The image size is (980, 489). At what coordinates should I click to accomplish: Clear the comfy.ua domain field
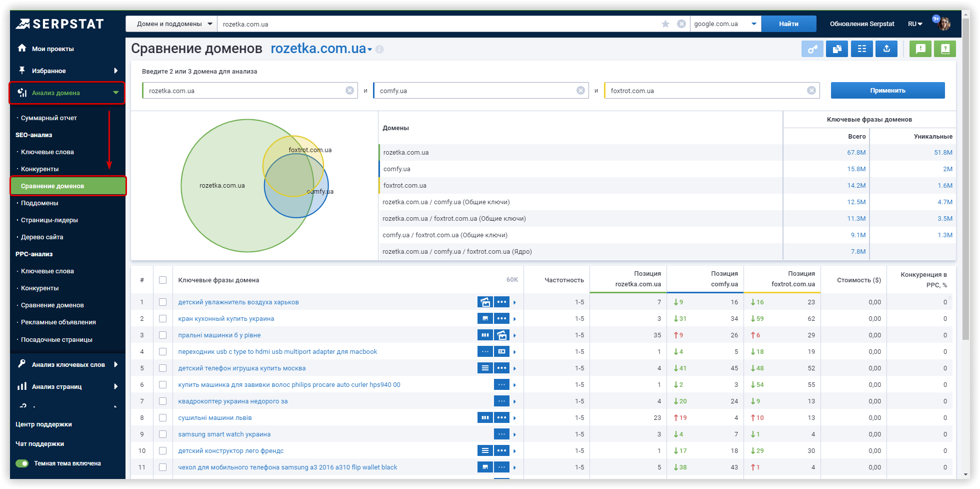[581, 91]
